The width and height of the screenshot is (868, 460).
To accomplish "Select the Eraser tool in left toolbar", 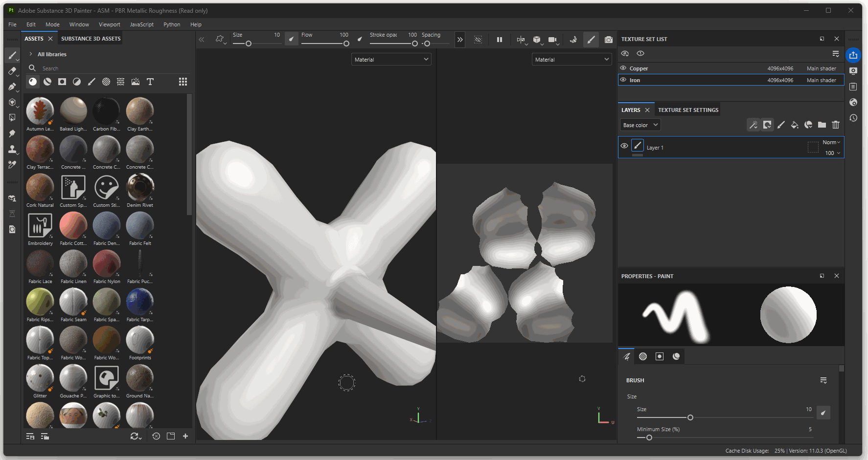I will click(12, 71).
